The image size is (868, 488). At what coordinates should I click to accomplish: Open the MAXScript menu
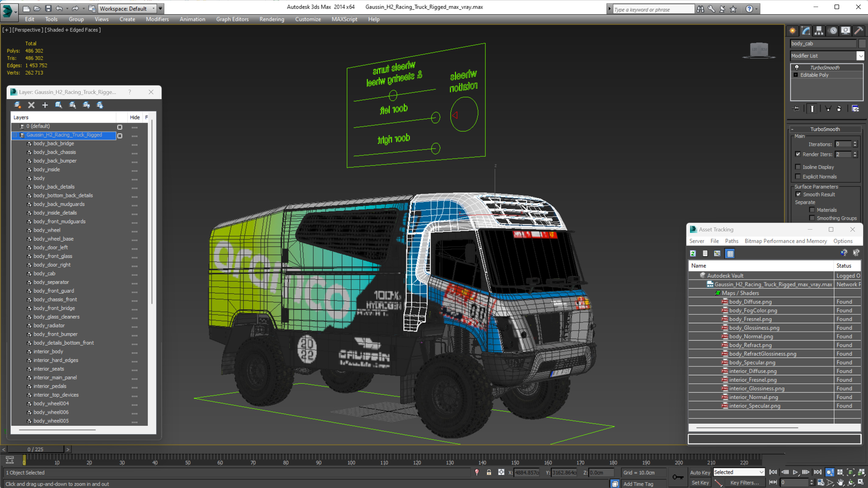click(x=344, y=19)
